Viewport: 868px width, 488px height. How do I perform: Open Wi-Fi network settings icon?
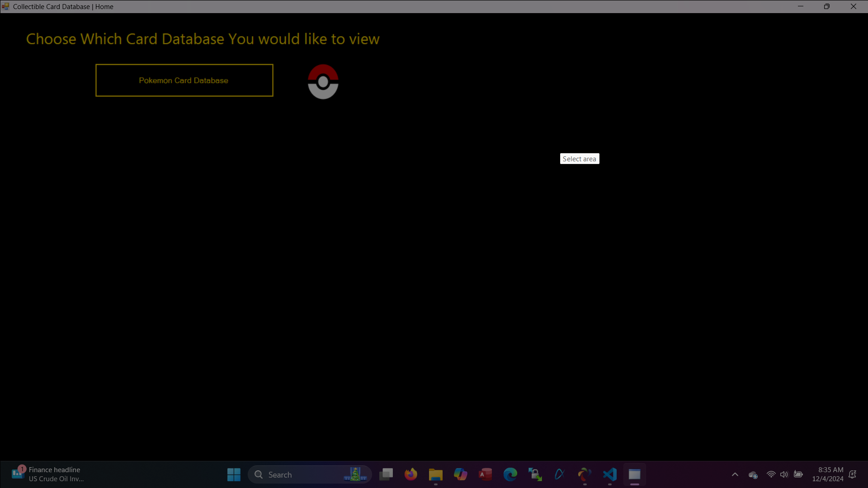[x=771, y=474]
